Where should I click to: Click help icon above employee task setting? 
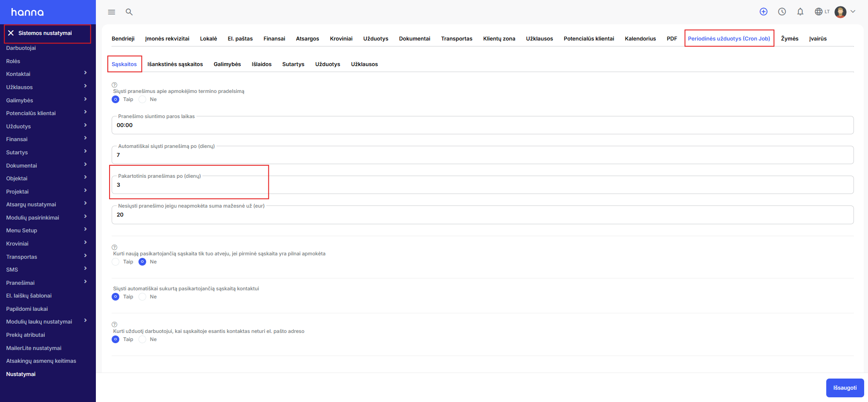click(114, 324)
